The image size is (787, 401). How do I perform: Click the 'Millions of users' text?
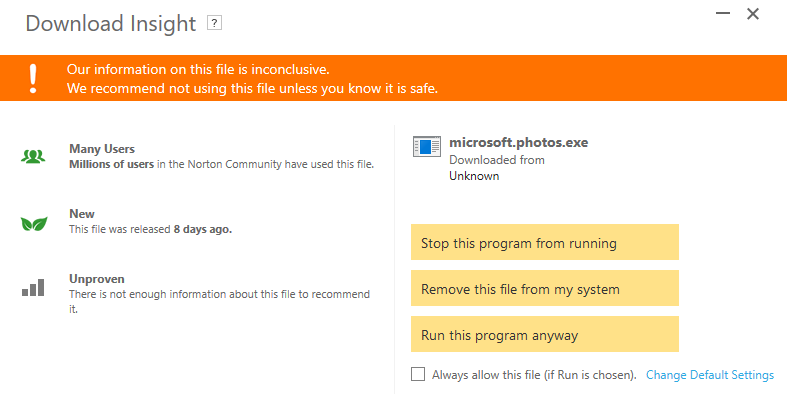[x=111, y=164]
